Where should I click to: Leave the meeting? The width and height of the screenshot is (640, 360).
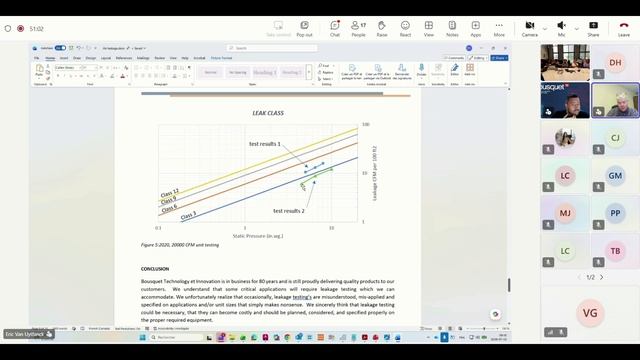pos(624,29)
